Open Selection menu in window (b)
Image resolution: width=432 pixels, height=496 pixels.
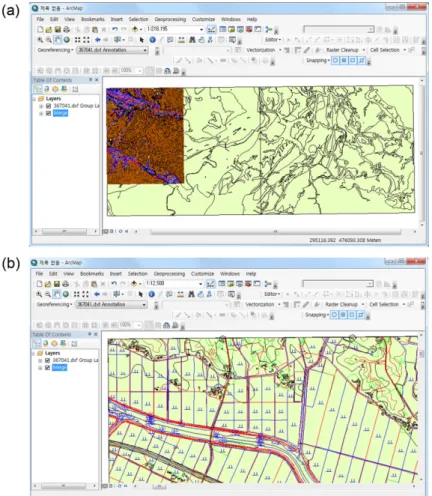(138, 274)
